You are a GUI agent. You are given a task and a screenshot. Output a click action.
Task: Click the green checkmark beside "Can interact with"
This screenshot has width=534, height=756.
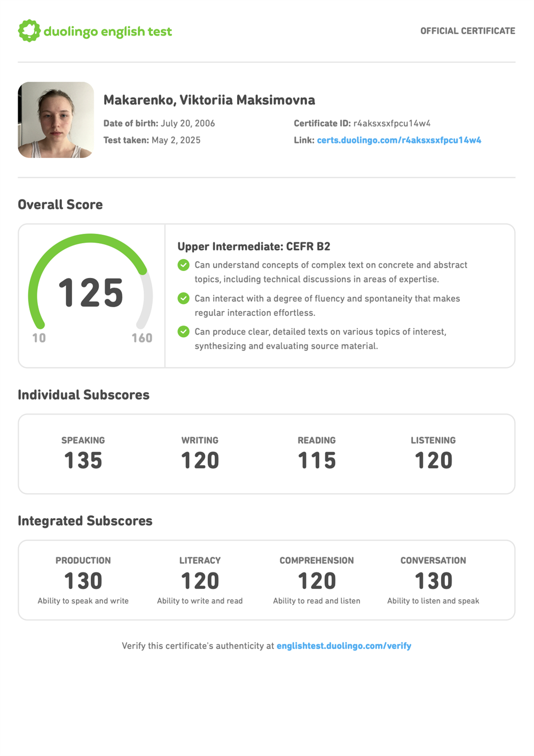coord(184,298)
